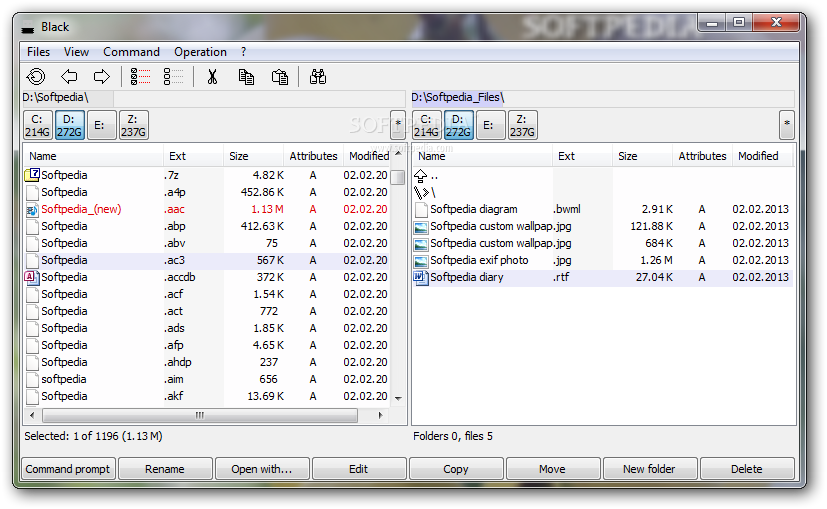Click the Softpedia diagram file icon

421,209
